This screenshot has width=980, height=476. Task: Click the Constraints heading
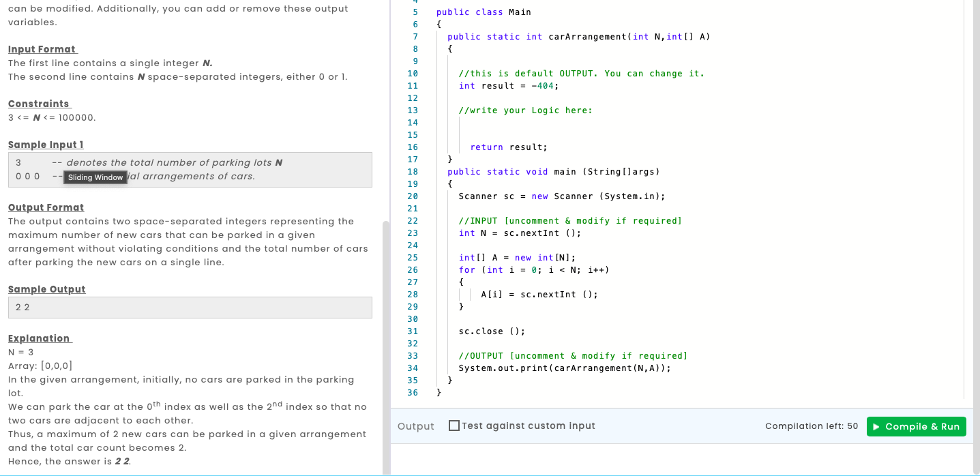pos(40,103)
